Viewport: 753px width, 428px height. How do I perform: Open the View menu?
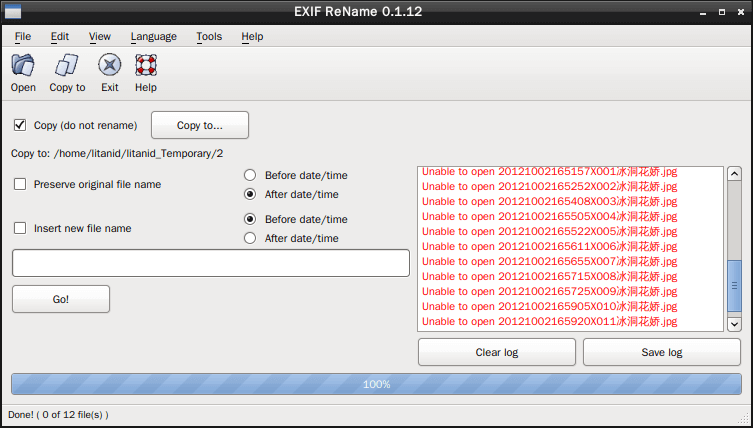(x=99, y=37)
